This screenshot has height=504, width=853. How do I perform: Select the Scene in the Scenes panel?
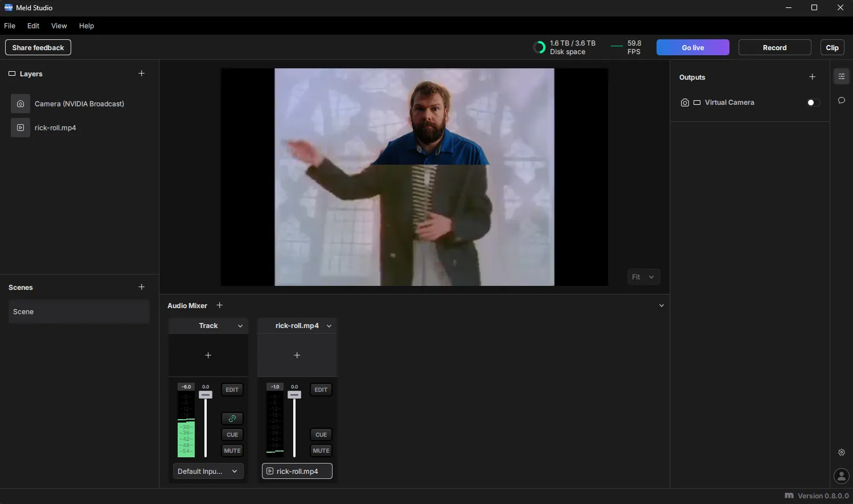[x=79, y=312]
